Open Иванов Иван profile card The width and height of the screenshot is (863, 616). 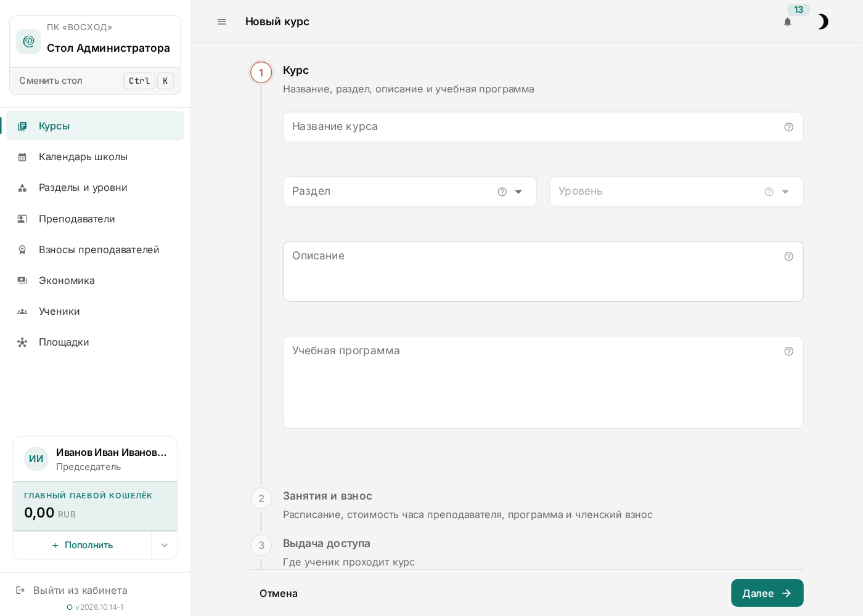(96, 459)
